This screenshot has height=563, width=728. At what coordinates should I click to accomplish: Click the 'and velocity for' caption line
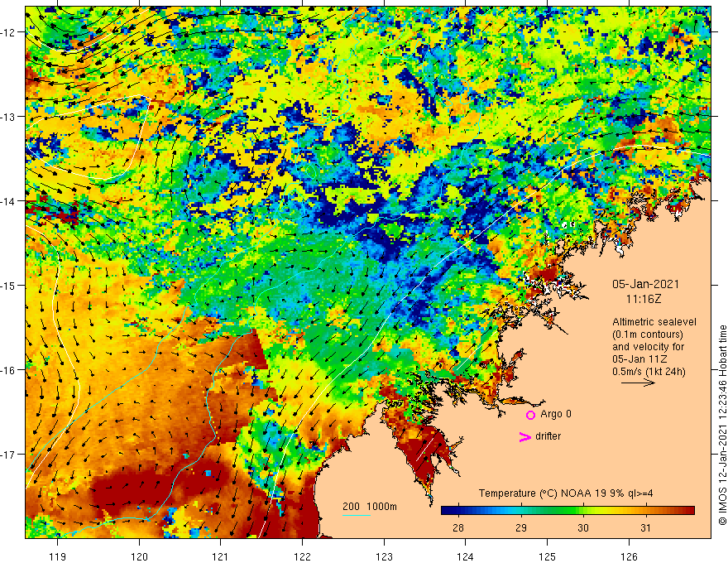tap(648, 347)
